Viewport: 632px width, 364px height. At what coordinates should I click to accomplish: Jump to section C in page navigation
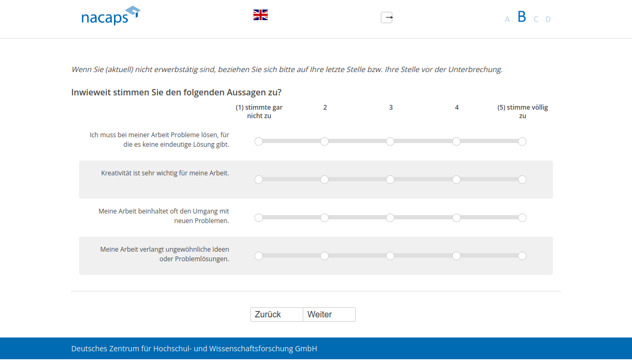pos(536,20)
